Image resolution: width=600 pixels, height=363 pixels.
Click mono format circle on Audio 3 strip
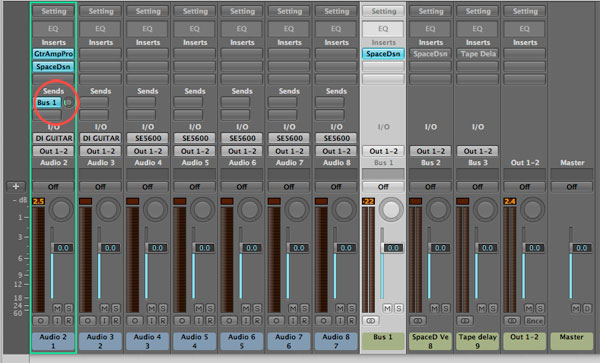click(x=88, y=321)
